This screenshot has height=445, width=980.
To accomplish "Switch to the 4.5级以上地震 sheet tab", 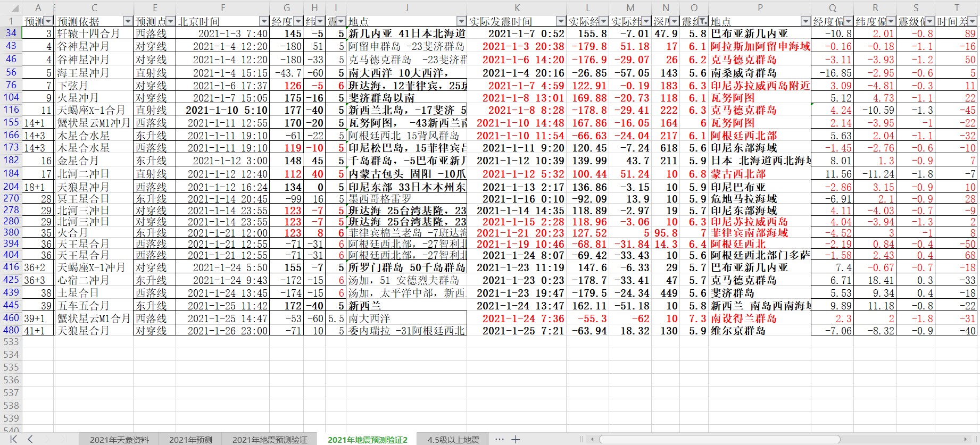I will 453,440.
